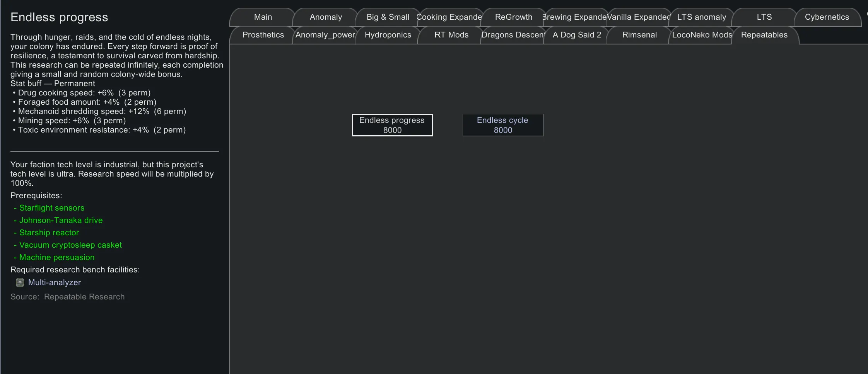Switch to Dragons Descent tab
This screenshot has height=374, width=868.
click(x=513, y=35)
